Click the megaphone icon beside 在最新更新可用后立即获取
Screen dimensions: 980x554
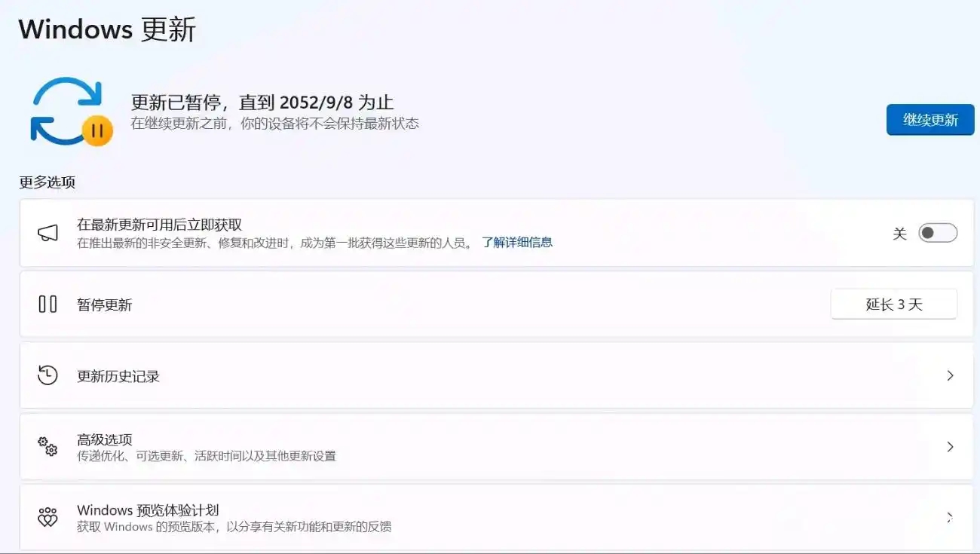[47, 233]
